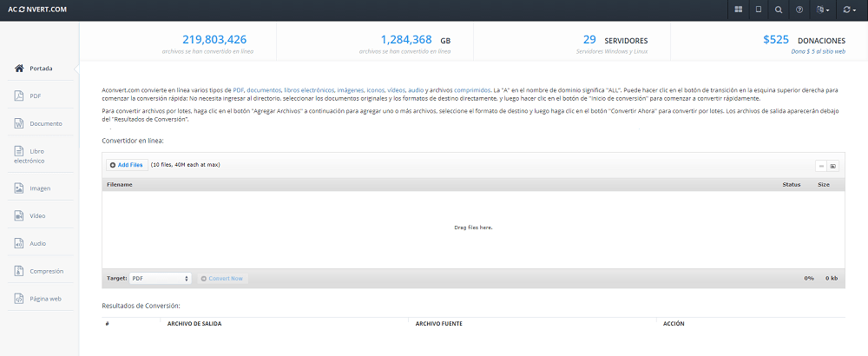Follow the 'documentos' link in description
This screenshot has width=868, height=356.
click(x=264, y=89)
